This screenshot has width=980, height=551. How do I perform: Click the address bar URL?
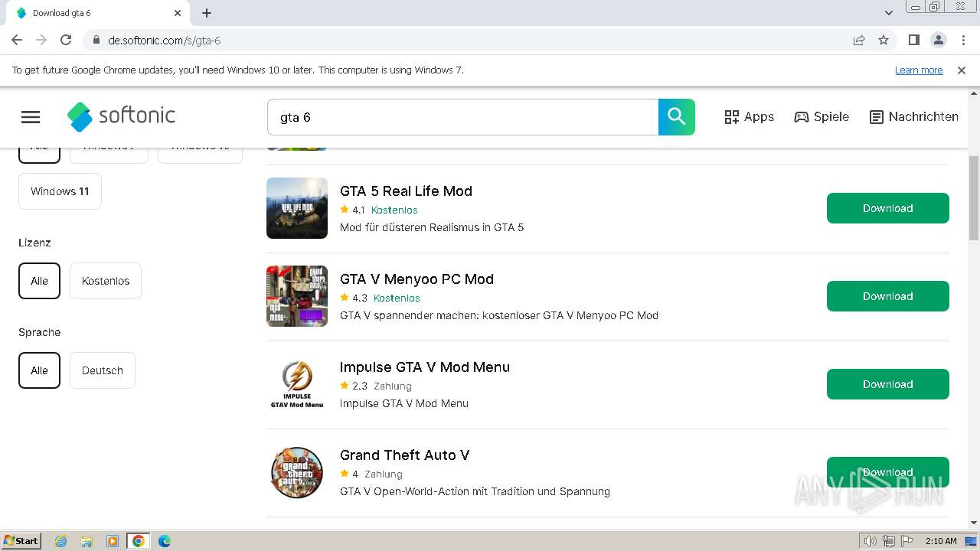coord(164,40)
